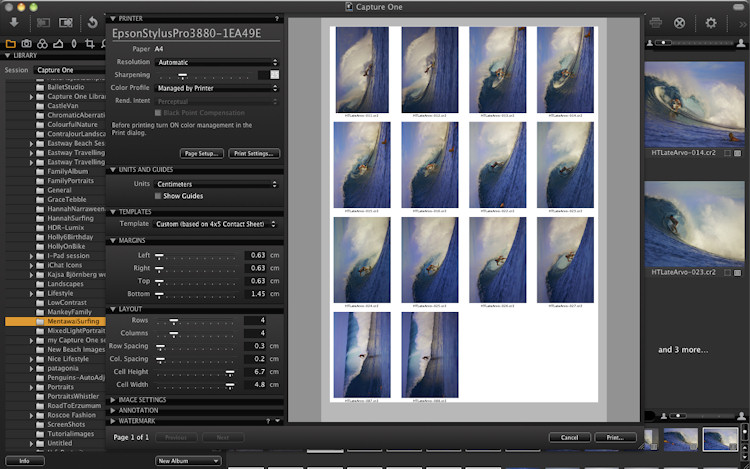Expand the Lifestyle folder tree arrow
750x469 pixels.
click(x=32, y=294)
